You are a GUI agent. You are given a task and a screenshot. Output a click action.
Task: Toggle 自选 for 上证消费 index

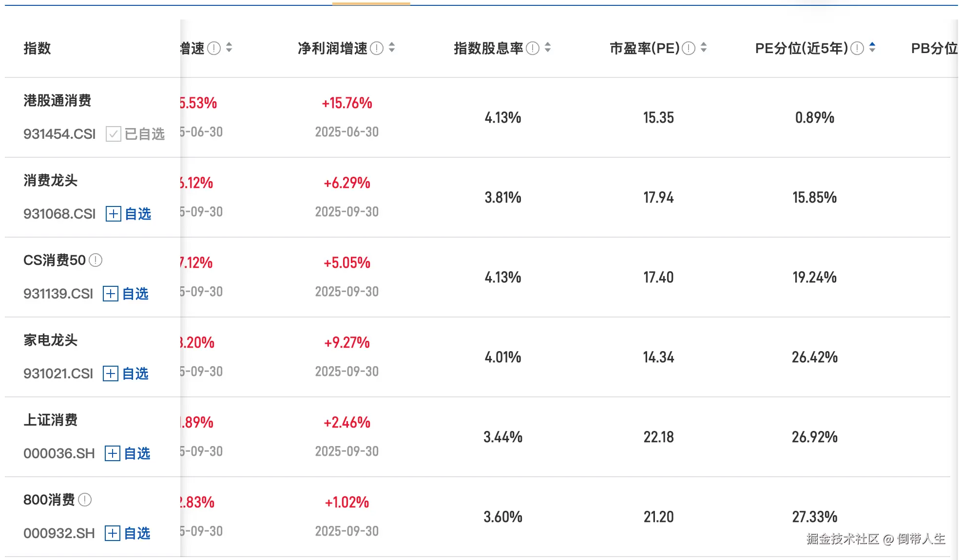tap(128, 453)
